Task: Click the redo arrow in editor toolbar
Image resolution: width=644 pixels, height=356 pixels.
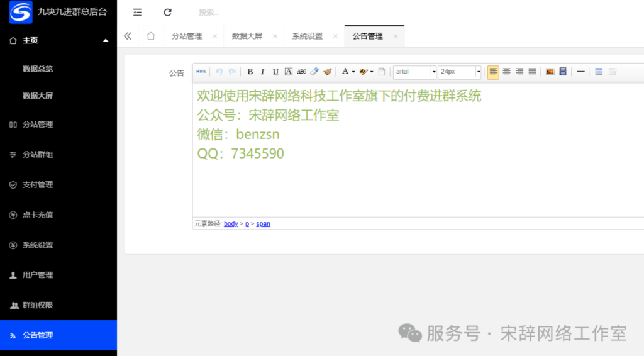Action: (x=232, y=72)
